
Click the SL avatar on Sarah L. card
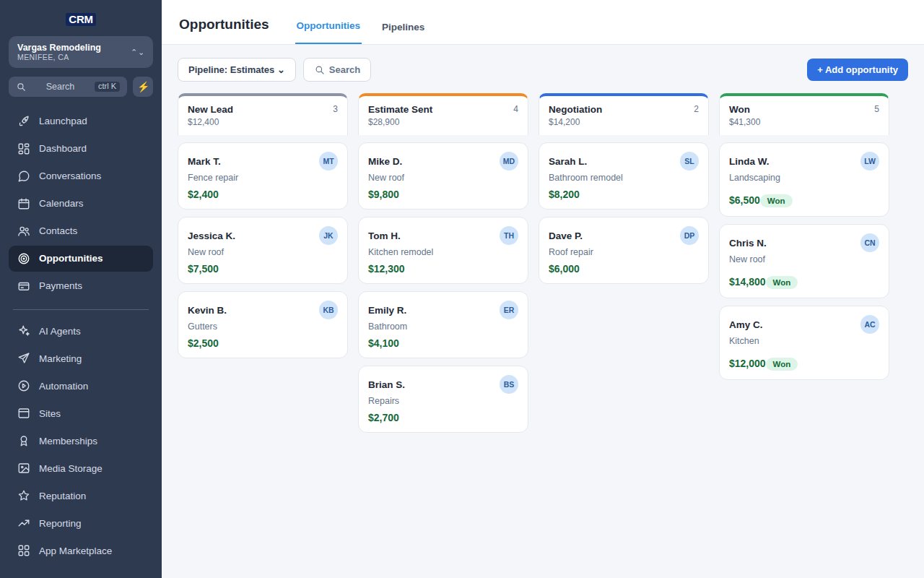(689, 161)
